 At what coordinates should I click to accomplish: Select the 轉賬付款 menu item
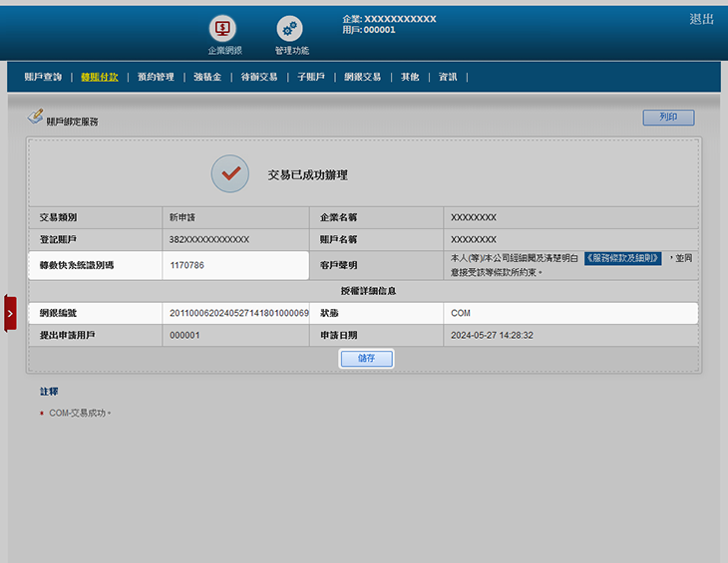pyautogui.click(x=100, y=77)
